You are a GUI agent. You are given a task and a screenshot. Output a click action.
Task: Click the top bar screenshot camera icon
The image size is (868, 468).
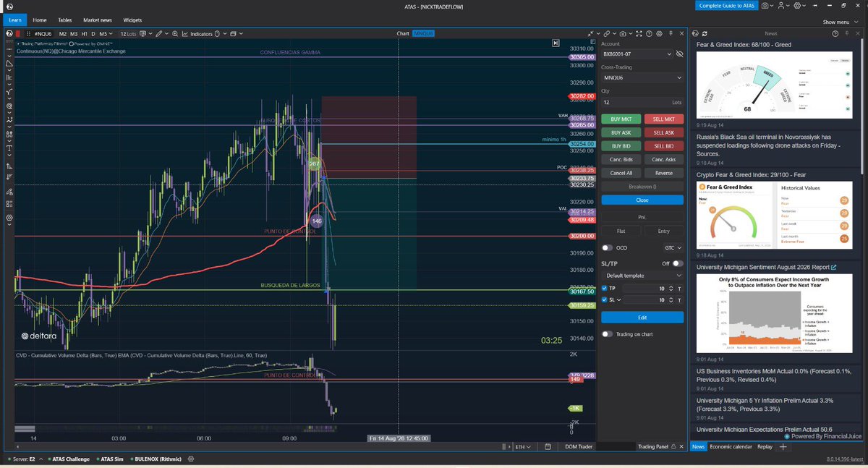point(765,6)
